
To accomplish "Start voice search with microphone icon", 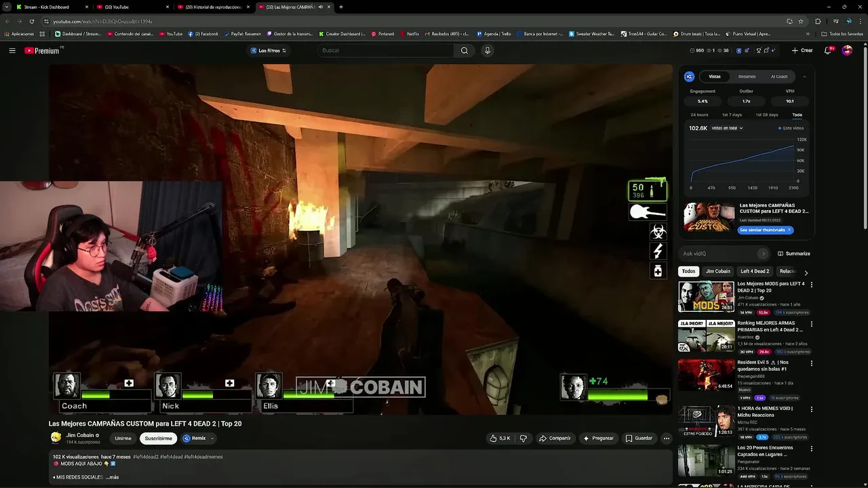I will click(x=487, y=50).
